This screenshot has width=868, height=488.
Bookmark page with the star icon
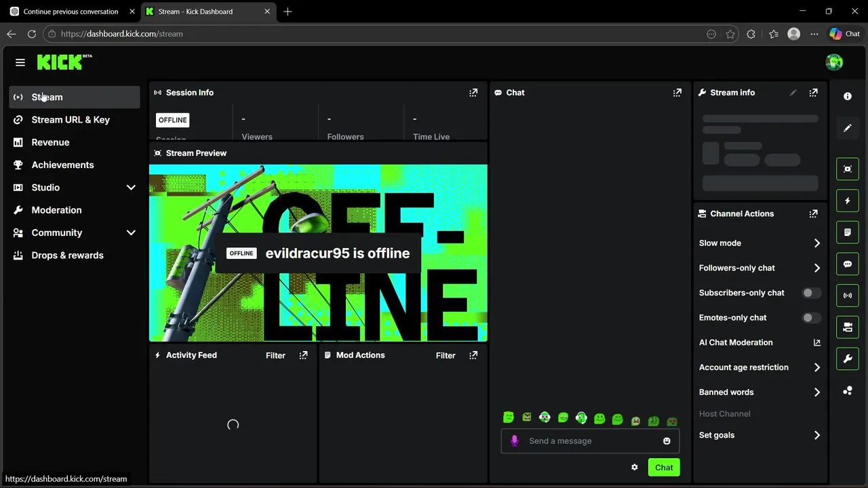(x=730, y=34)
